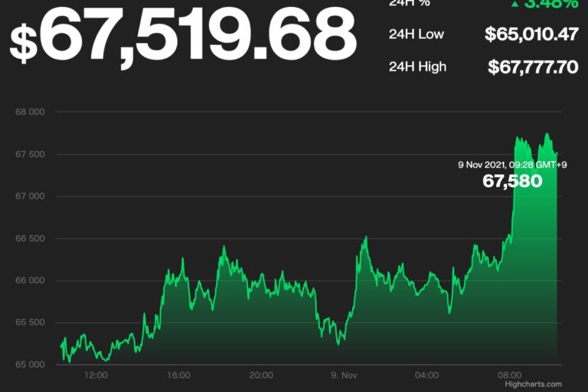The height and width of the screenshot is (392, 588).
Task: Click the 9. Nov x-axis label
Action: point(344,375)
